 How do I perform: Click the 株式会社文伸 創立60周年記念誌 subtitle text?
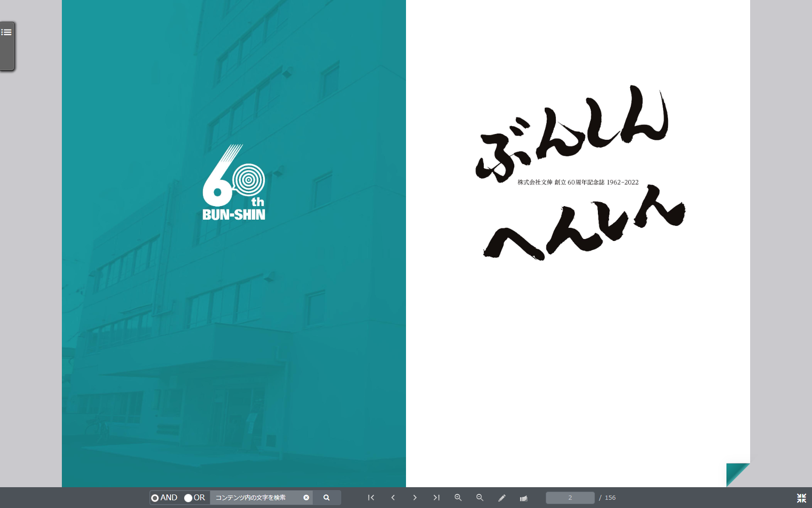[x=578, y=182]
